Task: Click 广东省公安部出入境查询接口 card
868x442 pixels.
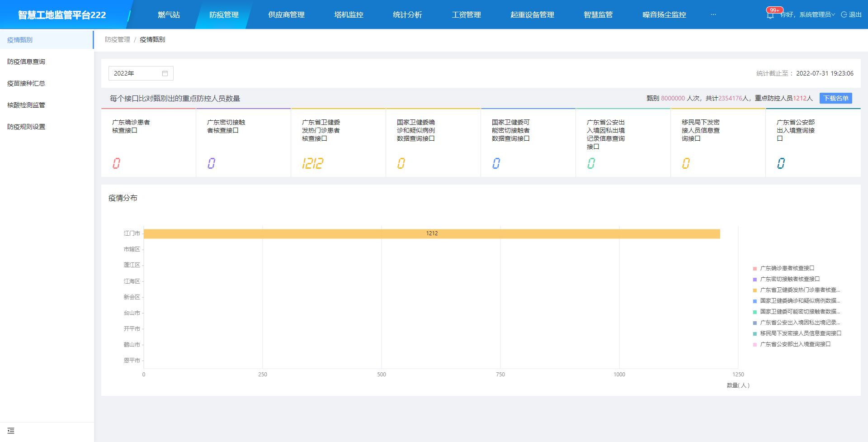Action: tap(813, 143)
